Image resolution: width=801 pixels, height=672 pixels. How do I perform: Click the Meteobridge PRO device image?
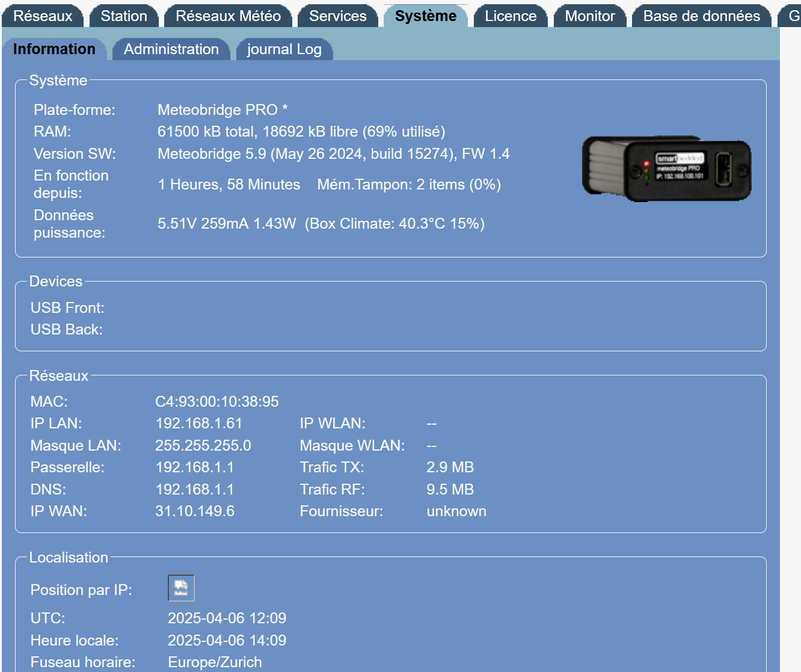click(667, 168)
